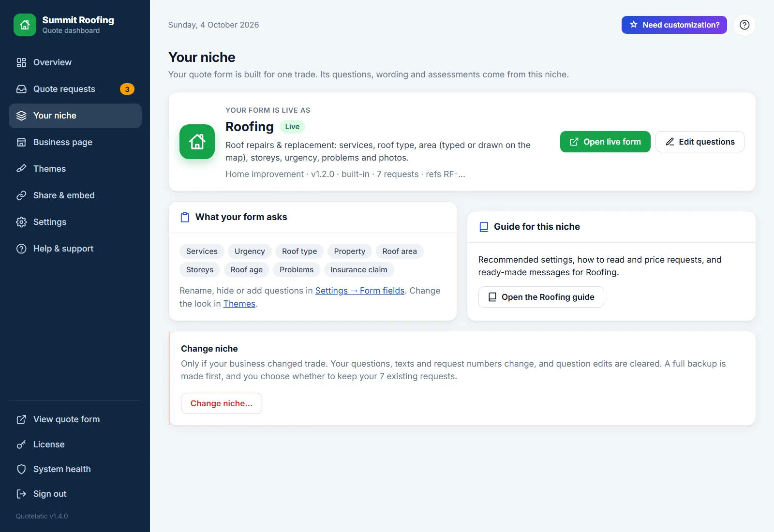Viewport: 774px width, 532px height.
Task: Click the Summit Roofing house logo icon
Action: pos(25,25)
